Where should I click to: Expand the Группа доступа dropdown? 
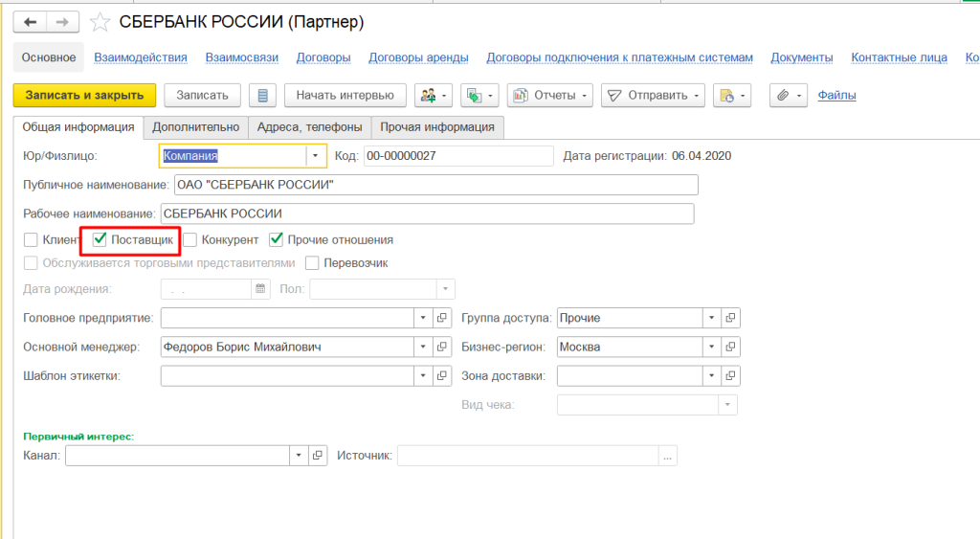pos(711,318)
